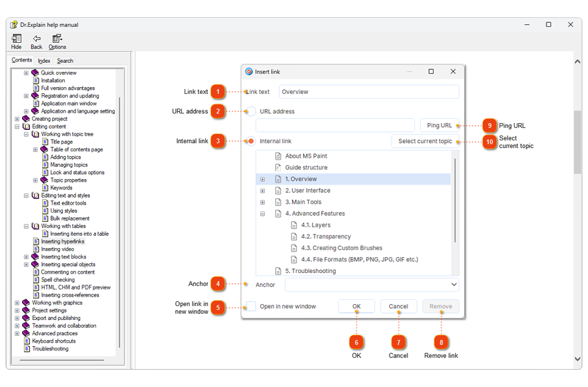Viewport: 588px width, 387px height.
Task: Click the Keyboard shortcuts page icon
Action: (x=26, y=341)
